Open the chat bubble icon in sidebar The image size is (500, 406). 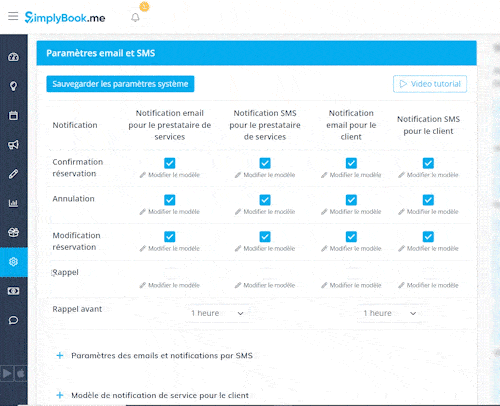pos(13,320)
